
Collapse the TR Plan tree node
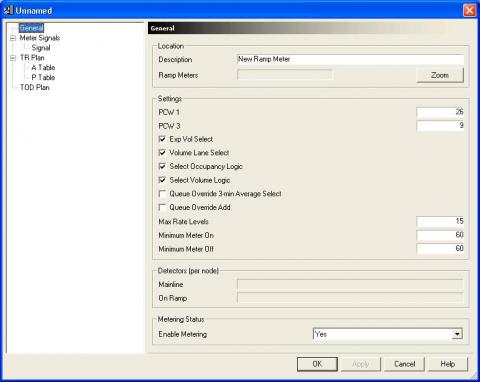pos(13,58)
